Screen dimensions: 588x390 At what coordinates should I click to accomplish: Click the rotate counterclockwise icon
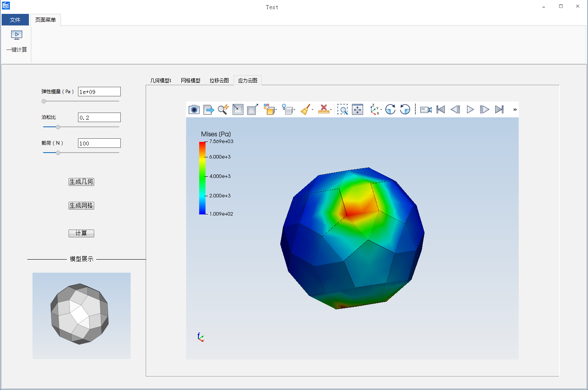coord(405,109)
